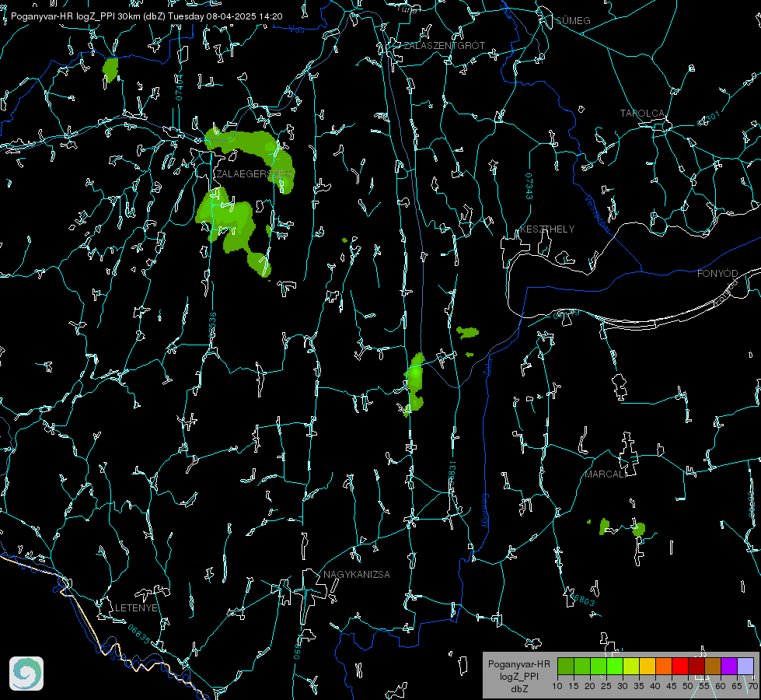Pick the yellow 35–40 dBZ legend swatch
Viewport: 761px width, 700px height.
tap(648, 666)
